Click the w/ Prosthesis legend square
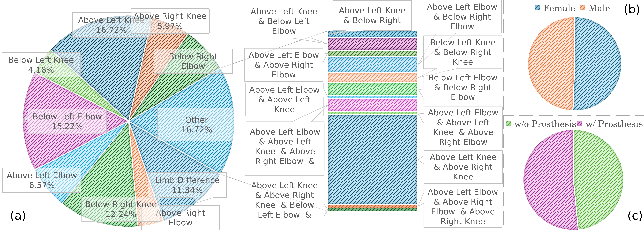 [x=579, y=123]
